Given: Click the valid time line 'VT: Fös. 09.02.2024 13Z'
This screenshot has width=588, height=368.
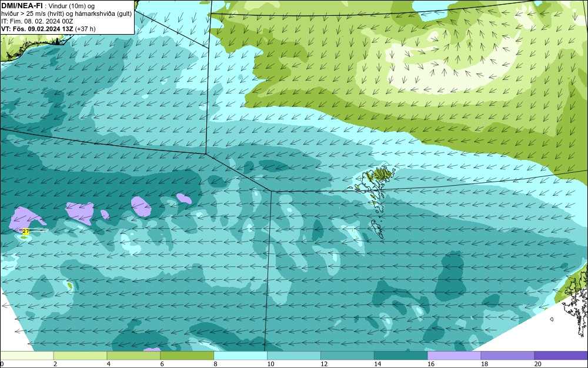Looking at the screenshot, I should [x=38, y=29].
